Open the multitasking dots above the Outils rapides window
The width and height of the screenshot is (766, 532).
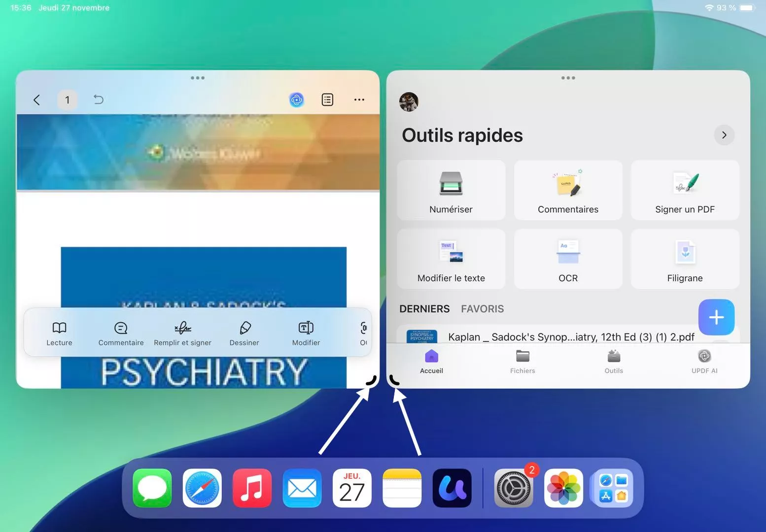(568, 78)
